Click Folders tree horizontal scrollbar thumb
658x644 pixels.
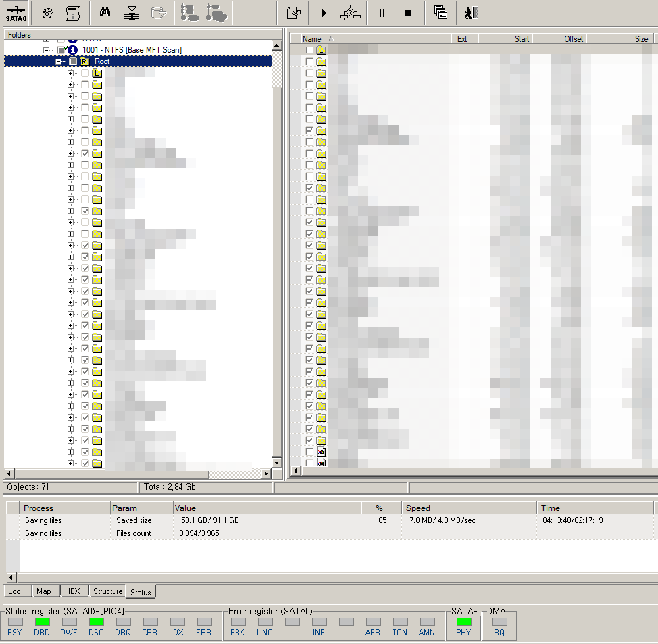coord(111,473)
